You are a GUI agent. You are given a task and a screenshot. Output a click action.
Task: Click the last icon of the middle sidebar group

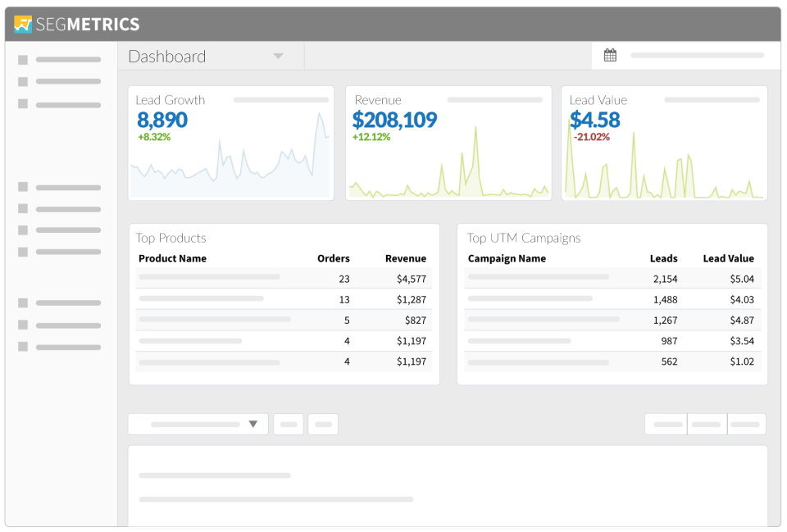22,252
